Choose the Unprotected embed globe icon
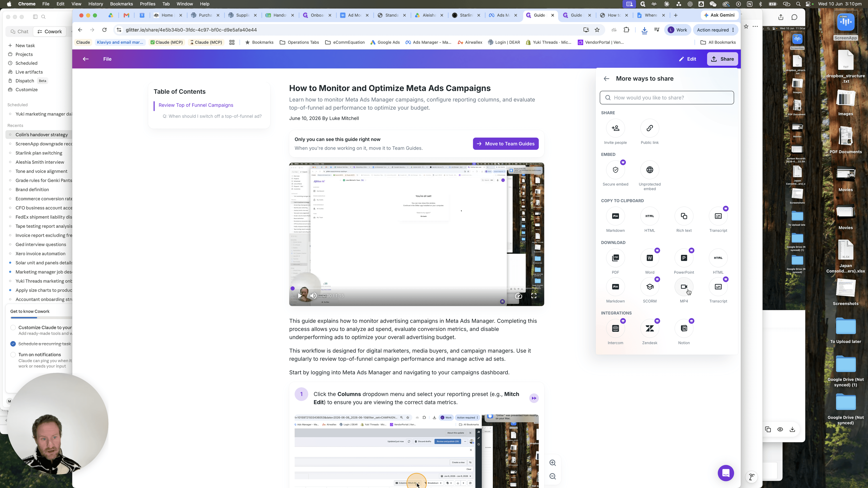Screen dimensions: 868x488 pos(650,170)
